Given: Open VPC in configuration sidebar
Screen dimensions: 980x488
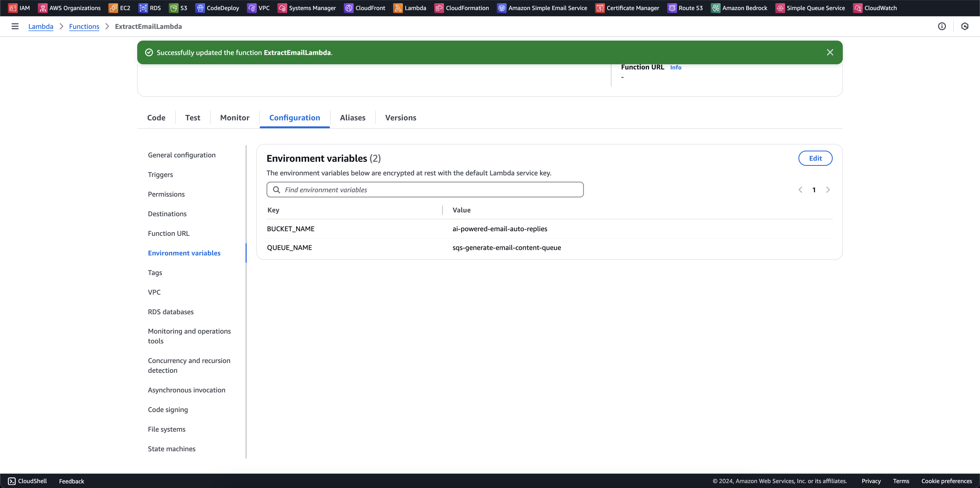Looking at the screenshot, I should (154, 292).
